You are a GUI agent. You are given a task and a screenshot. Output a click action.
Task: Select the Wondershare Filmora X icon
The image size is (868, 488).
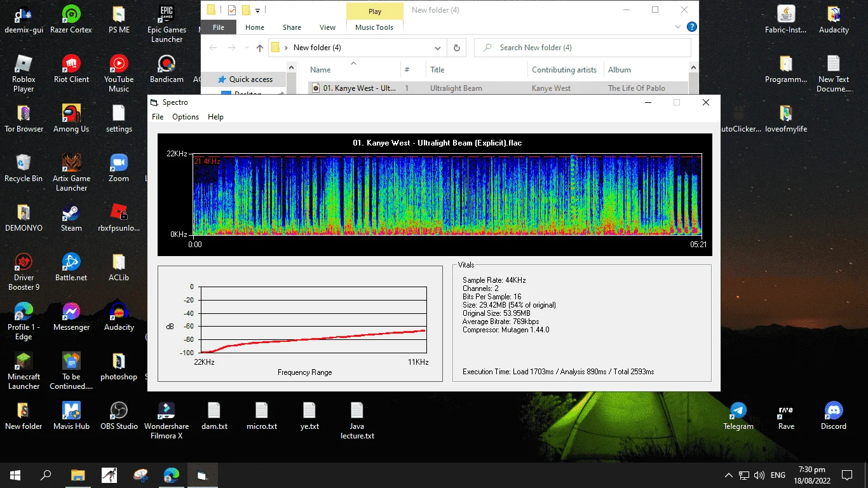pos(166,420)
